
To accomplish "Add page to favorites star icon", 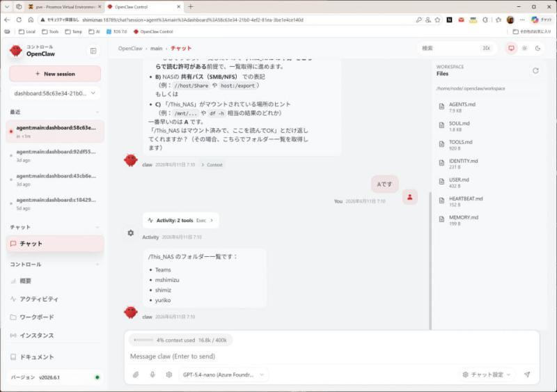I will click(437, 20).
